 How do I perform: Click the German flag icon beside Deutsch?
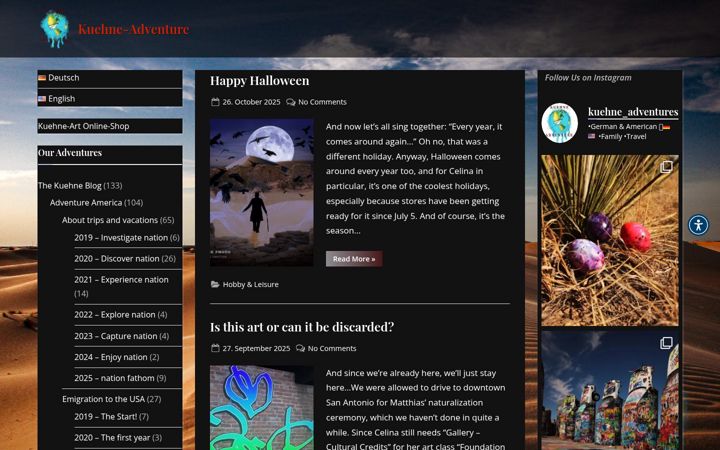point(42,78)
